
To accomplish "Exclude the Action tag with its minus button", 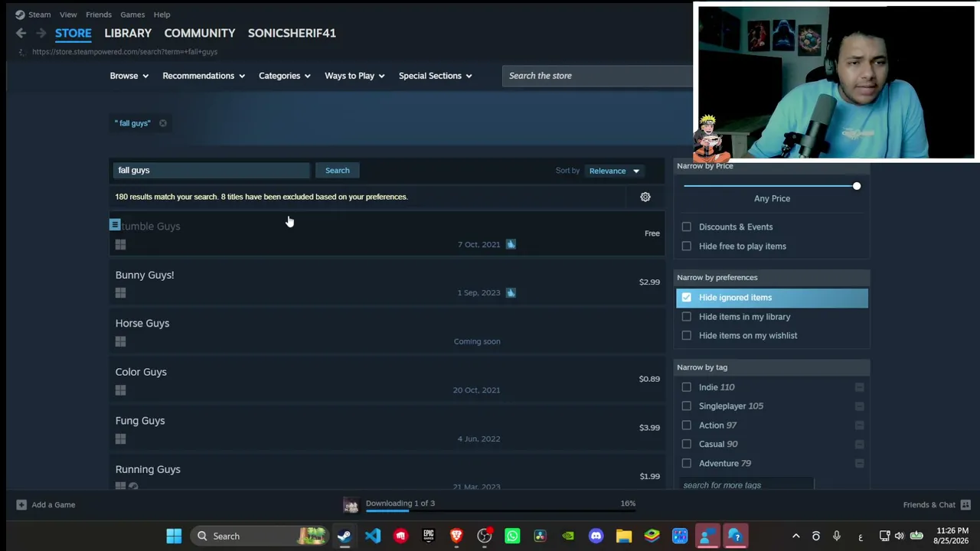I will (x=859, y=425).
